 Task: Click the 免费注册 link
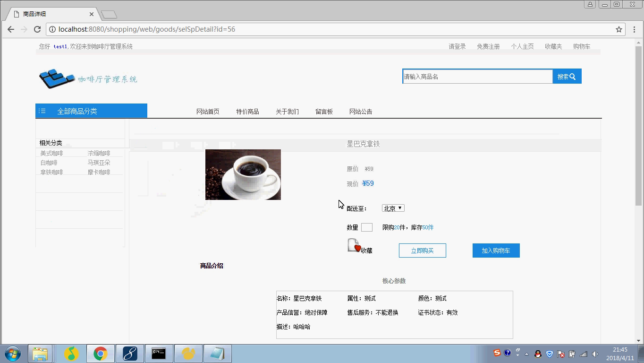[x=488, y=46]
